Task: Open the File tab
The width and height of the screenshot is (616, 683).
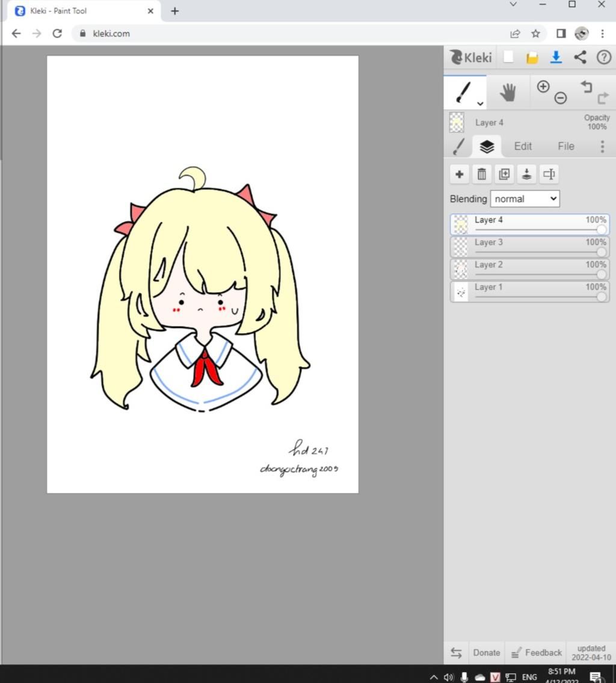Action: pos(566,146)
